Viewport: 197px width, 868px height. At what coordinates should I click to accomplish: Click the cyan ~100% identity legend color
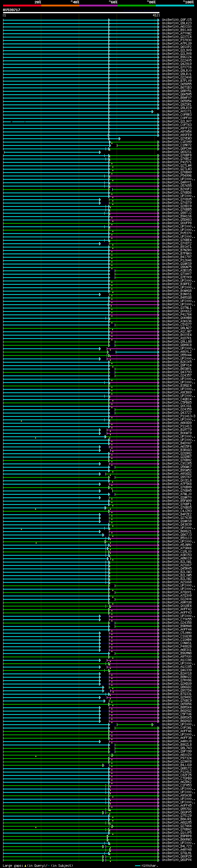click(x=175, y=6)
